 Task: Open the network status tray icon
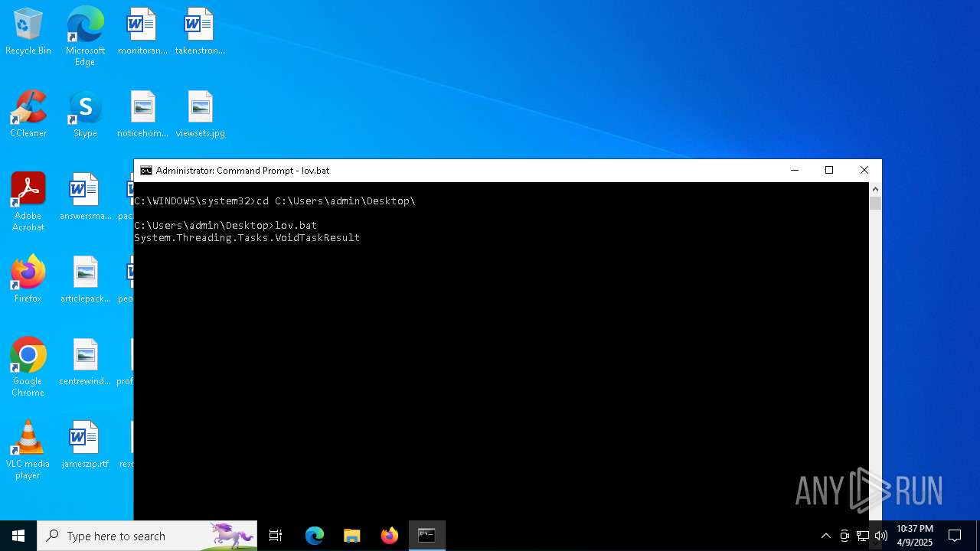coord(863,536)
